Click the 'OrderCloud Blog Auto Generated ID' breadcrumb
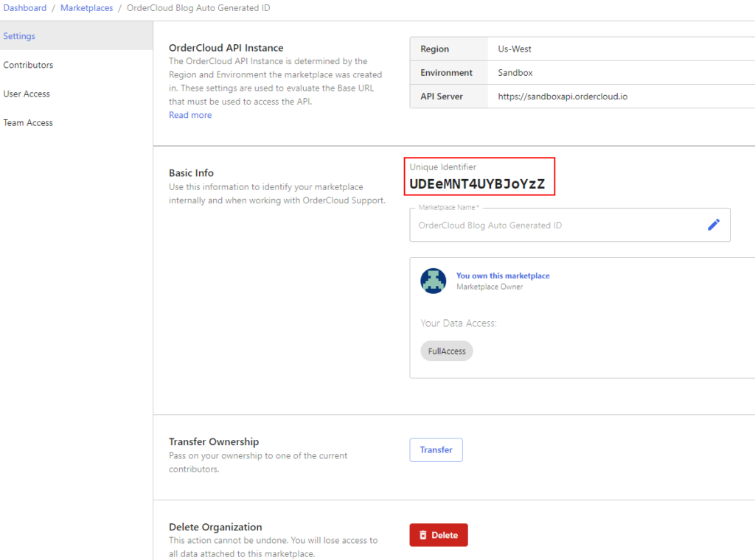The height and width of the screenshot is (560, 755). tap(198, 8)
